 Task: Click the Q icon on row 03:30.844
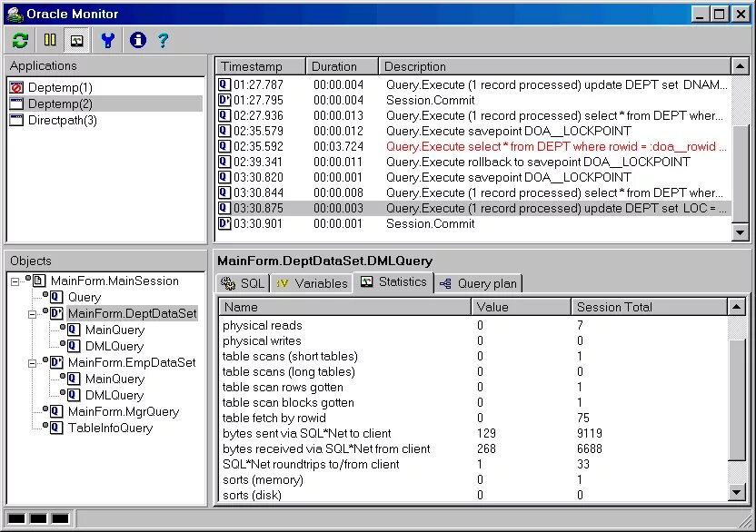(224, 192)
